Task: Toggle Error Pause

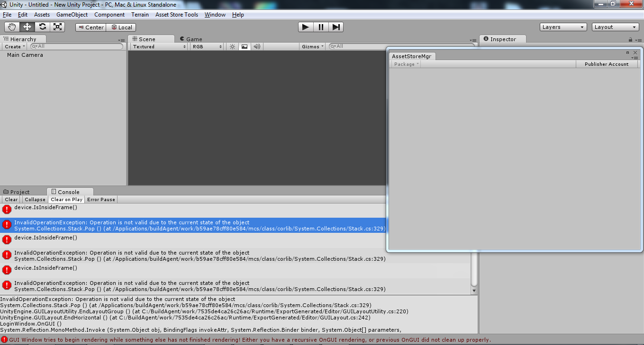Action: point(101,199)
